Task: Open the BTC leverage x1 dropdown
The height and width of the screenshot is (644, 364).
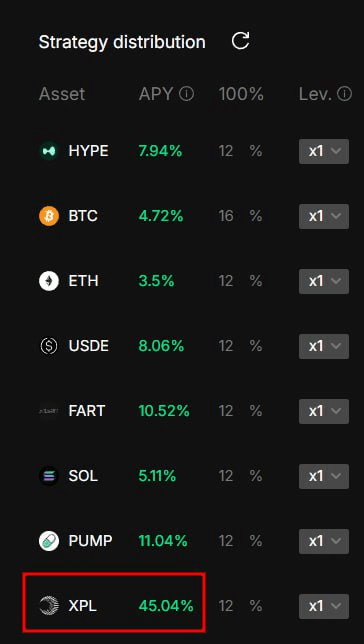Action: point(324,216)
